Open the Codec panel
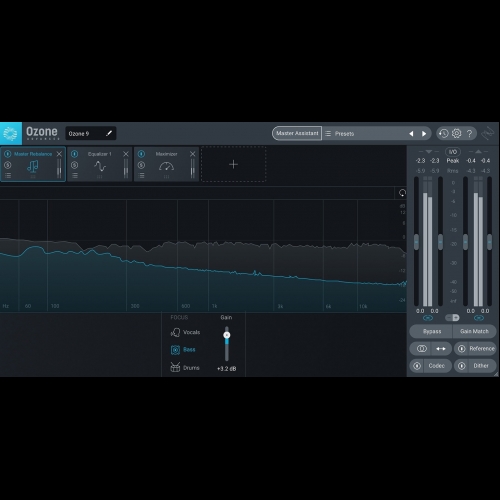The image size is (500, 500). [437, 366]
